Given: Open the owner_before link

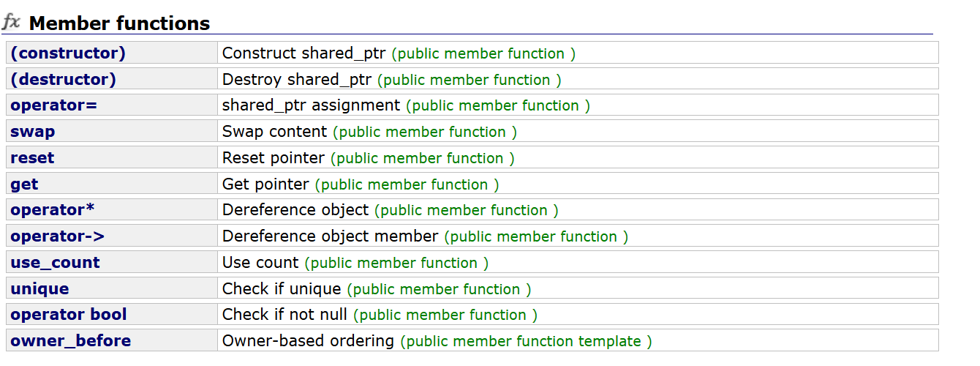Looking at the screenshot, I should (x=70, y=341).
